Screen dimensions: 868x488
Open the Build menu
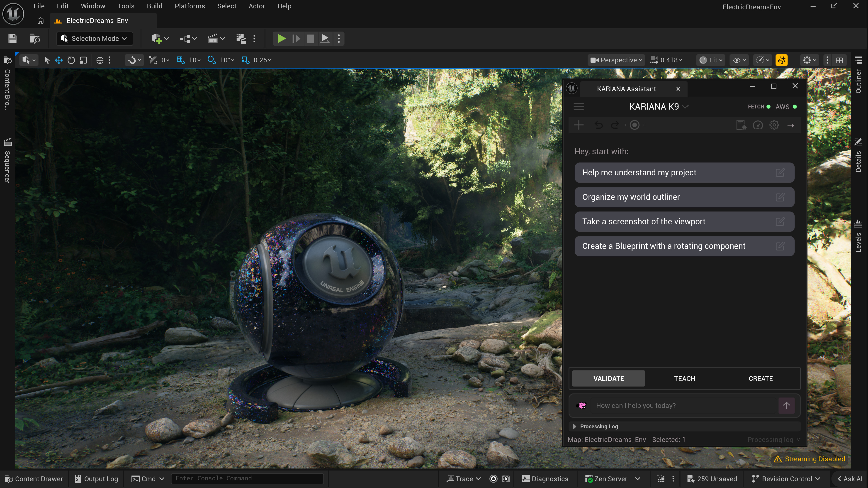pyautogui.click(x=154, y=6)
